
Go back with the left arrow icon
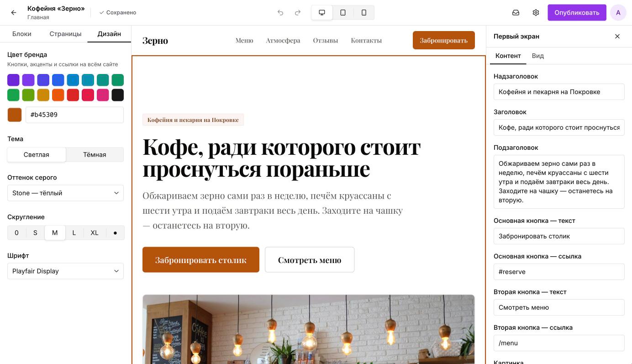coord(14,13)
